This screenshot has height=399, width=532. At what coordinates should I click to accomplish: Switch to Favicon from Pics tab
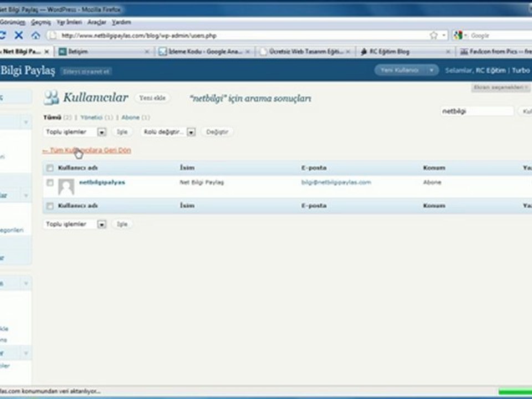coord(495,52)
